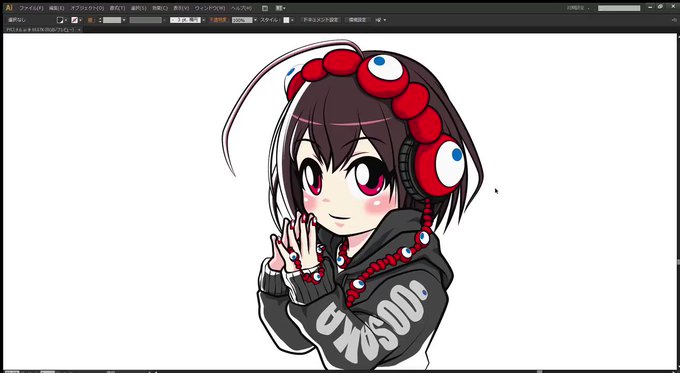Select the 3 pt brush definition box
Image resolution: width=680 pixels, height=373 pixels.
tap(185, 20)
